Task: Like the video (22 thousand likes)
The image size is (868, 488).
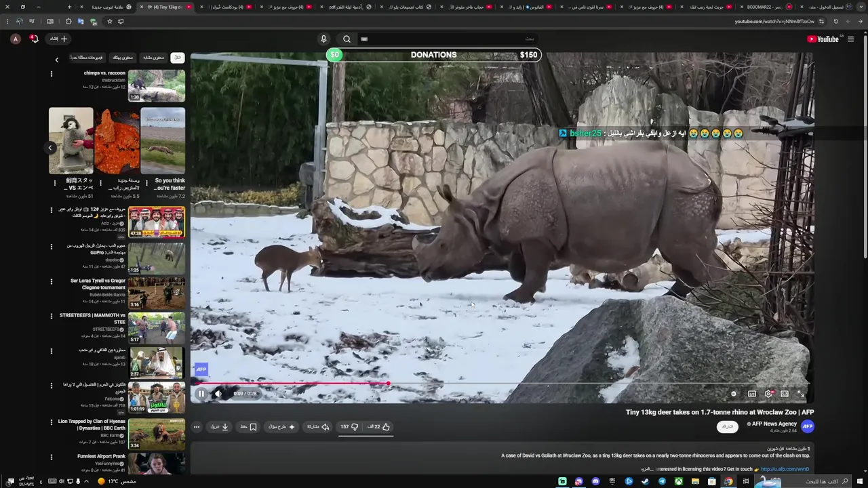Action: click(x=379, y=427)
